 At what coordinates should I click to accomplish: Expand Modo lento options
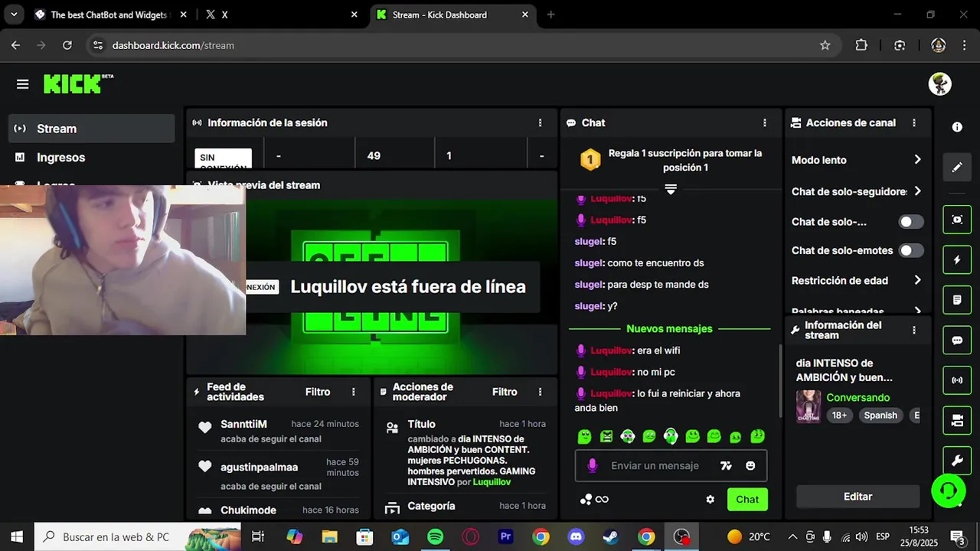(857, 160)
